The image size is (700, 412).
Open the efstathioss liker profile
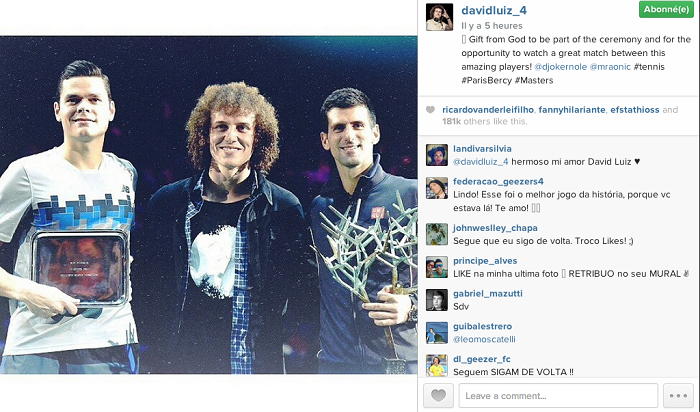635,110
